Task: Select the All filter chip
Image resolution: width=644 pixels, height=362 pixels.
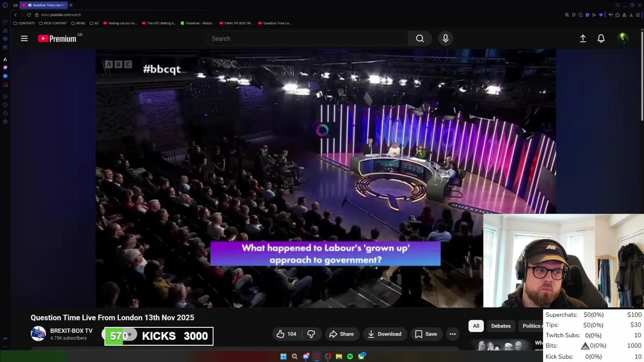Action: pyautogui.click(x=476, y=326)
